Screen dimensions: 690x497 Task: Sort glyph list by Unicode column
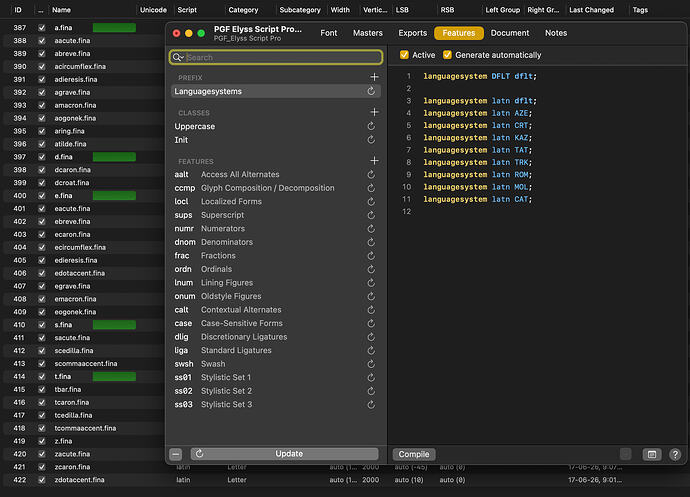click(x=153, y=10)
